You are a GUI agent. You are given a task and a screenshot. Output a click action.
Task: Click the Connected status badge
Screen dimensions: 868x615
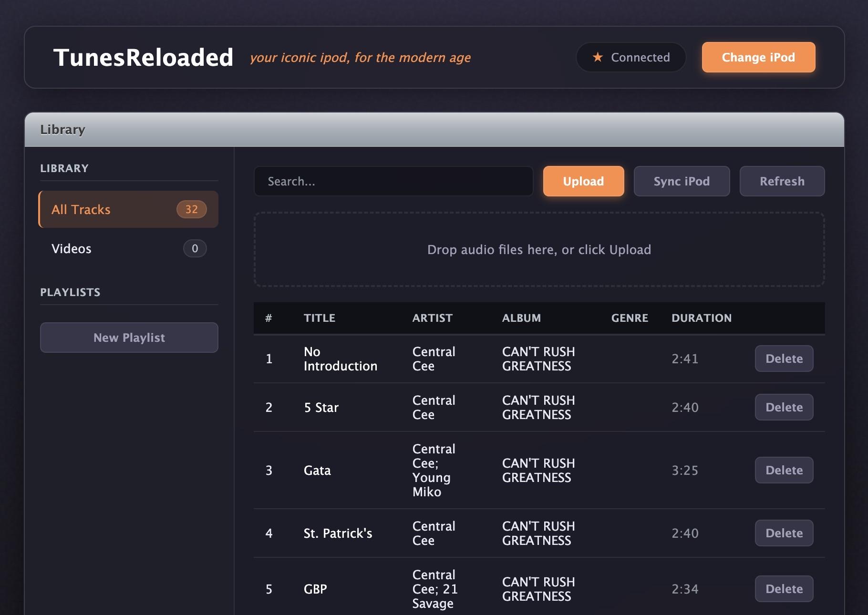pos(631,57)
